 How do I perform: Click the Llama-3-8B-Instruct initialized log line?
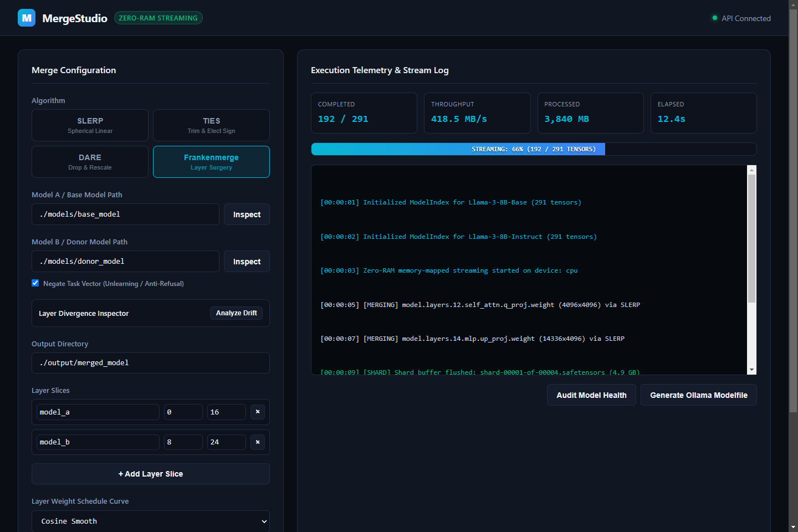point(458,237)
